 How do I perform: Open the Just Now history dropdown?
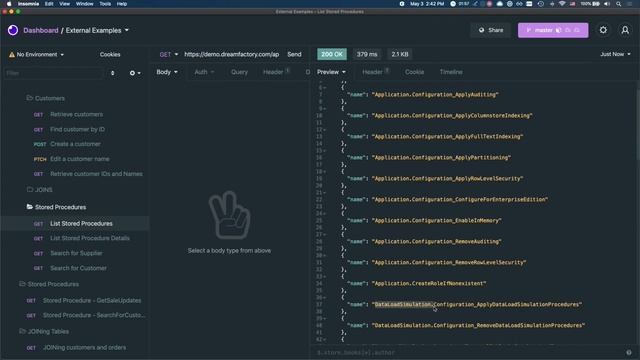[x=615, y=54]
